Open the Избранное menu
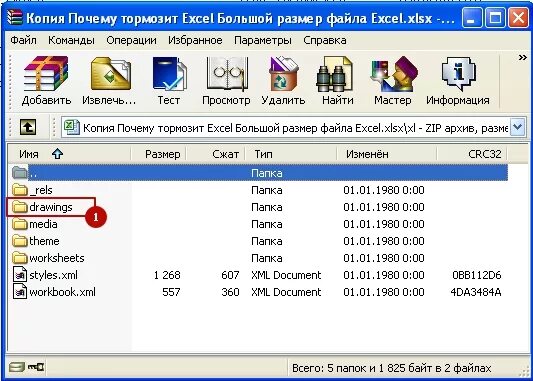The height and width of the screenshot is (381, 533). 195,40
